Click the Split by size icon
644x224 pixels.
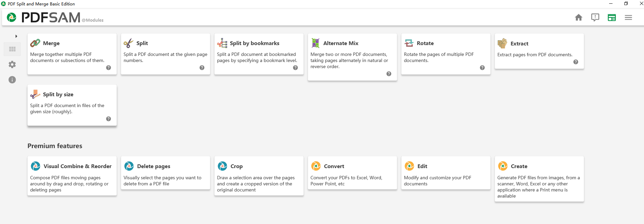point(35,94)
